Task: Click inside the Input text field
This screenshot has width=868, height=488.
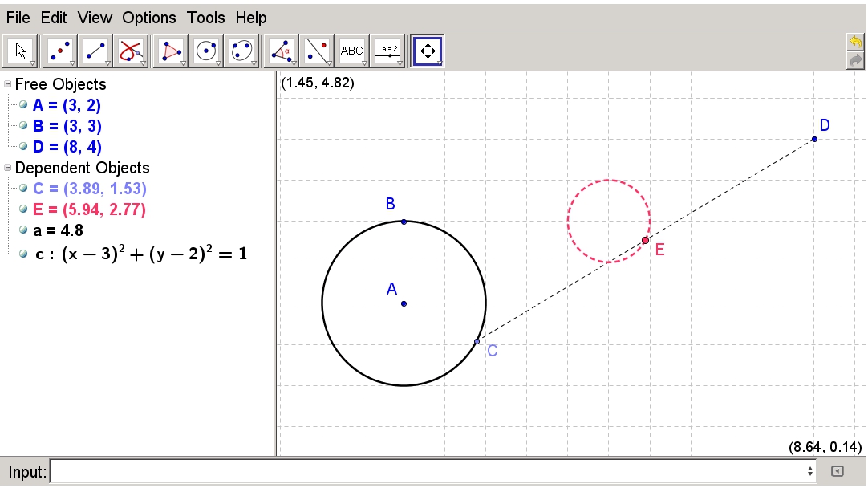Action: point(425,472)
